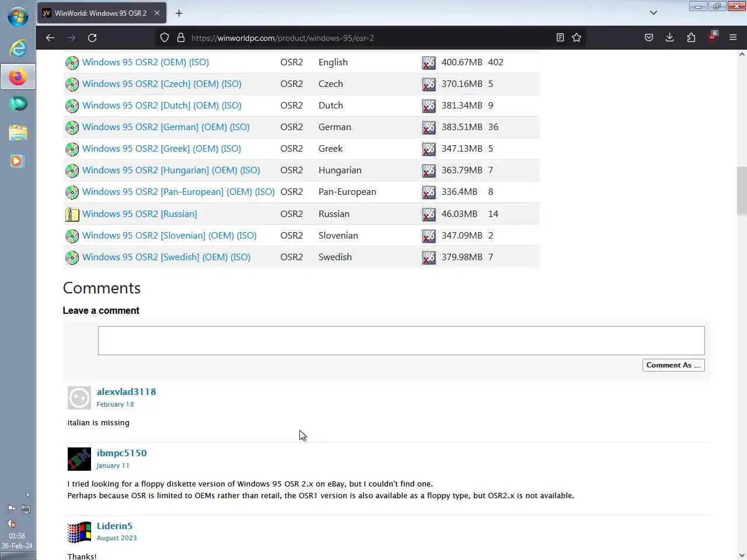Open the Firefox hamburger menu
The height and width of the screenshot is (560, 747).
click(733, 37)
